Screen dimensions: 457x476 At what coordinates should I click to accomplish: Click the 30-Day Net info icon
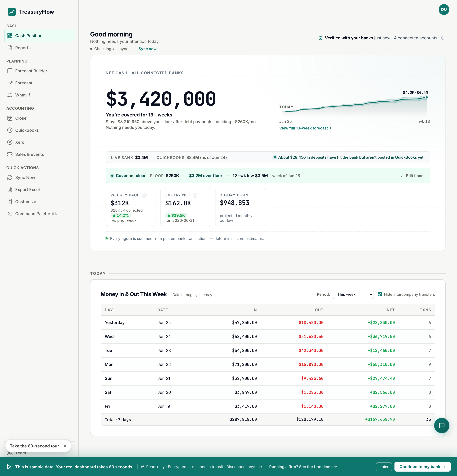[x=195, y=195]
